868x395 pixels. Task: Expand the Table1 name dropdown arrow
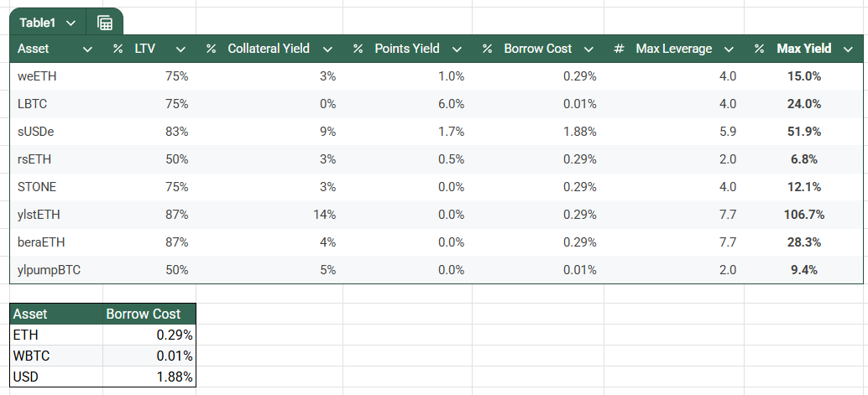(71, 23)
